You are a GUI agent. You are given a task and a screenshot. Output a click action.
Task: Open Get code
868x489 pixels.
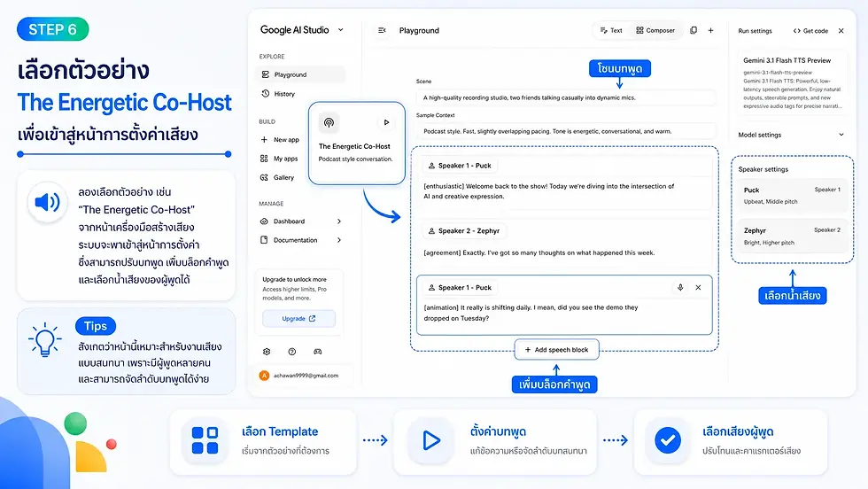(x=811, y=31)
